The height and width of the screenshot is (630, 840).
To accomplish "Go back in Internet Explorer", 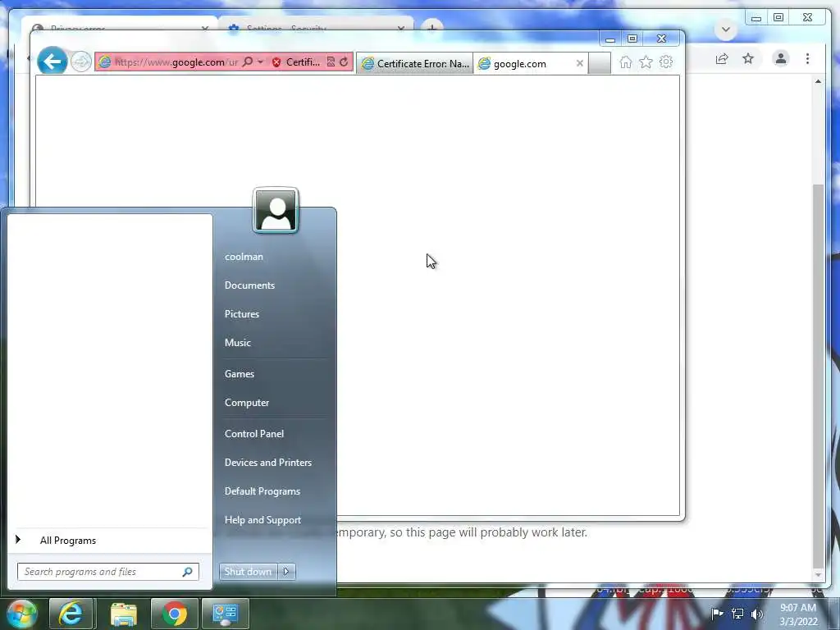I will (x=52, y=62).
